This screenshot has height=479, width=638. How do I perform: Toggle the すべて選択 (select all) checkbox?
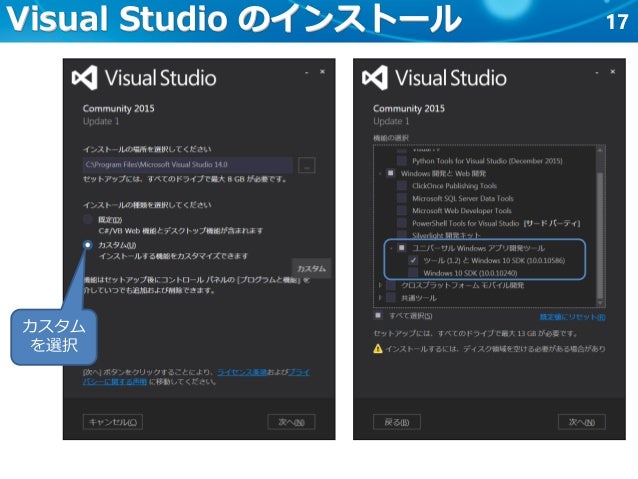[378, 315]
